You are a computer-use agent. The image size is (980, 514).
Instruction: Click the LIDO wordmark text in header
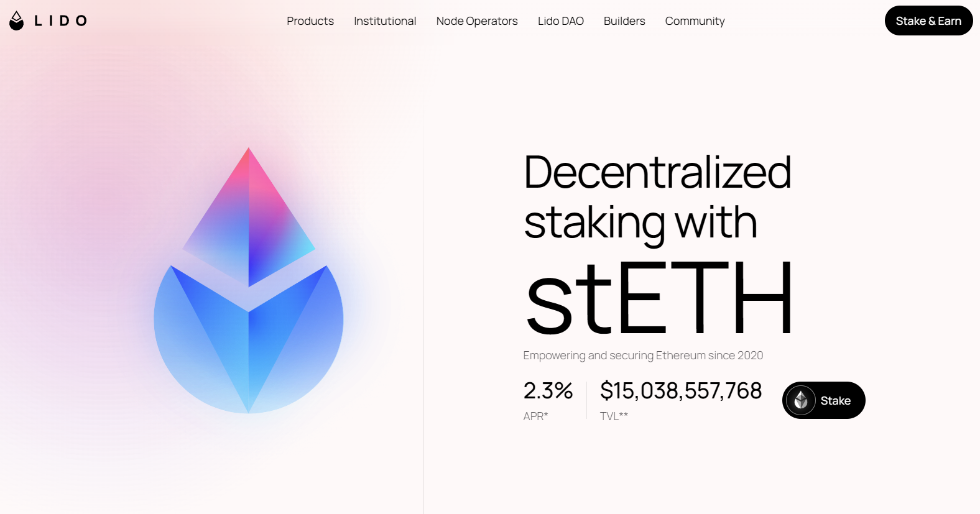[x=60, y=21]
